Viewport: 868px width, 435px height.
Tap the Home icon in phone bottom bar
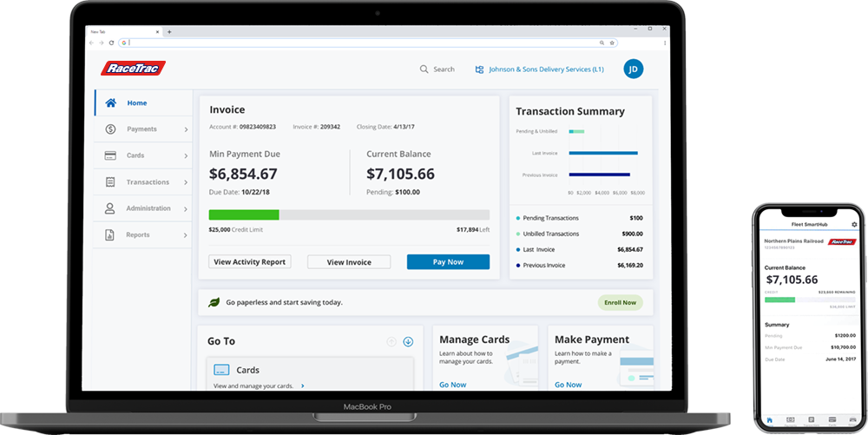769,420
